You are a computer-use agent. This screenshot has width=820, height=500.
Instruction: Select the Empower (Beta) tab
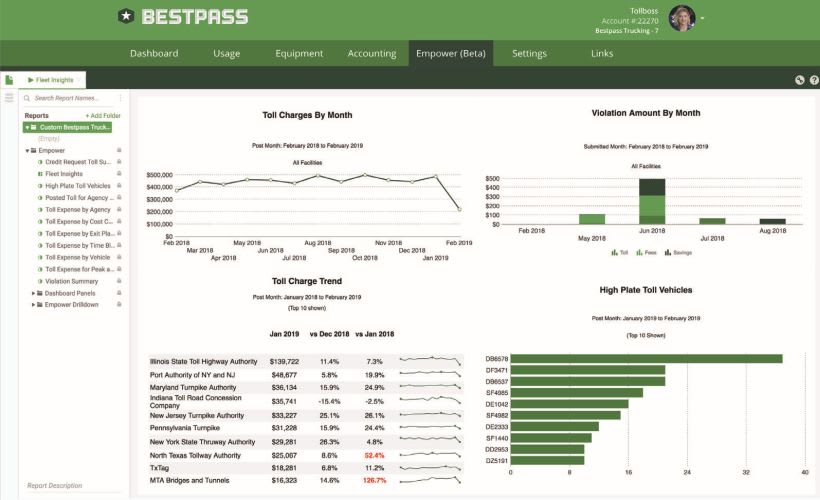pyautogui.click(x=451, y=53)
